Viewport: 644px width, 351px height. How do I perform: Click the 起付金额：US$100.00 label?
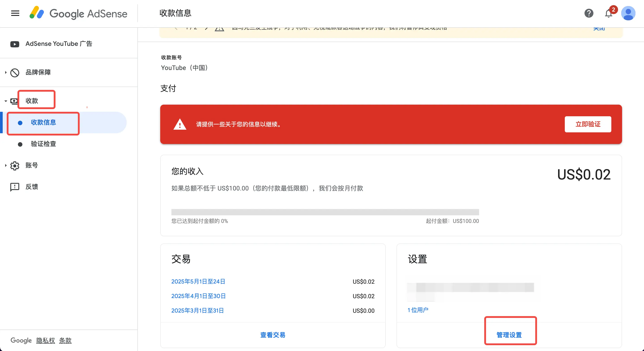click(452, 221)
